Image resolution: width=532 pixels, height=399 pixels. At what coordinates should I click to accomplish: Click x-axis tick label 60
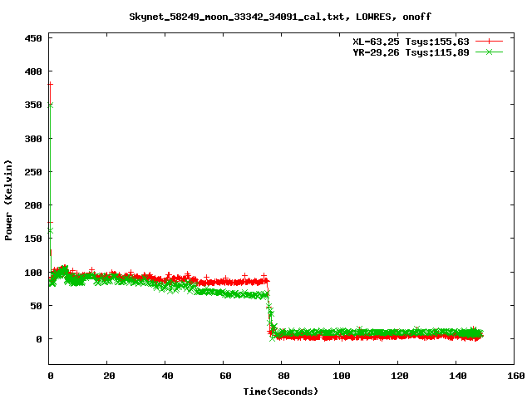pos(225,376)
